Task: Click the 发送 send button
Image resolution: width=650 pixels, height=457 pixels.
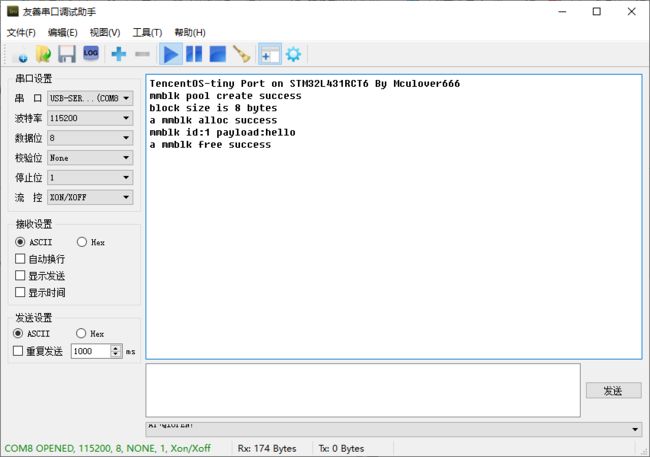Action: [x=613, y=391]
